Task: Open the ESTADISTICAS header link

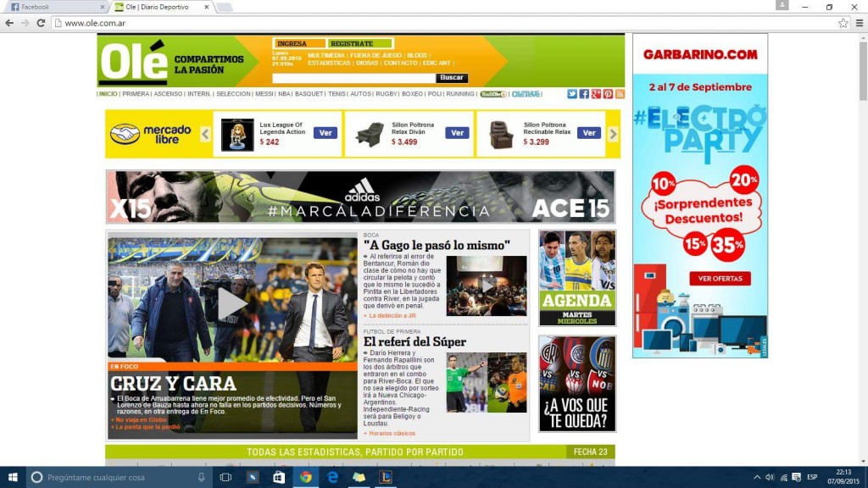Action: coord(329,63)
